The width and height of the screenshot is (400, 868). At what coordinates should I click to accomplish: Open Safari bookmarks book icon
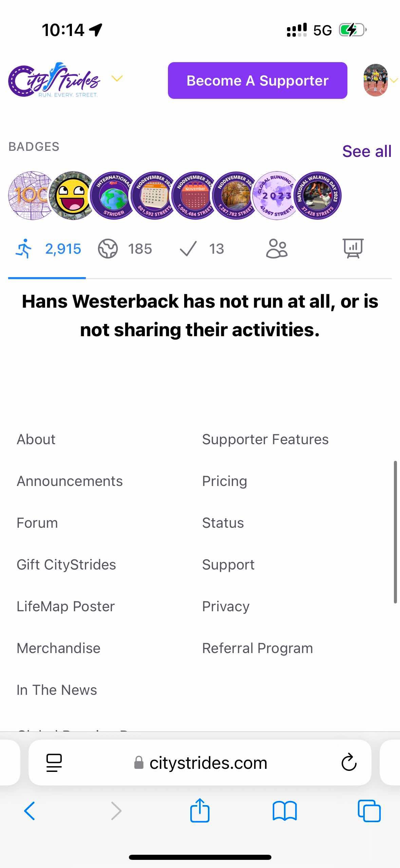coord(284,811)
